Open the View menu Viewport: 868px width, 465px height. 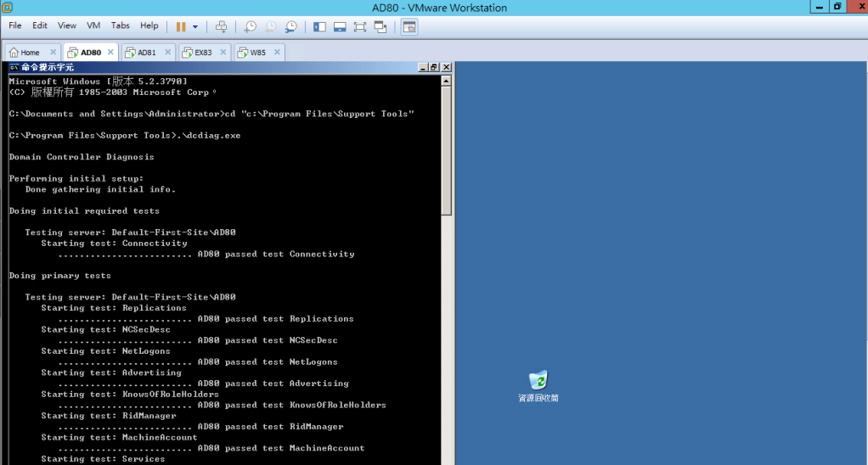pos(66,25)
